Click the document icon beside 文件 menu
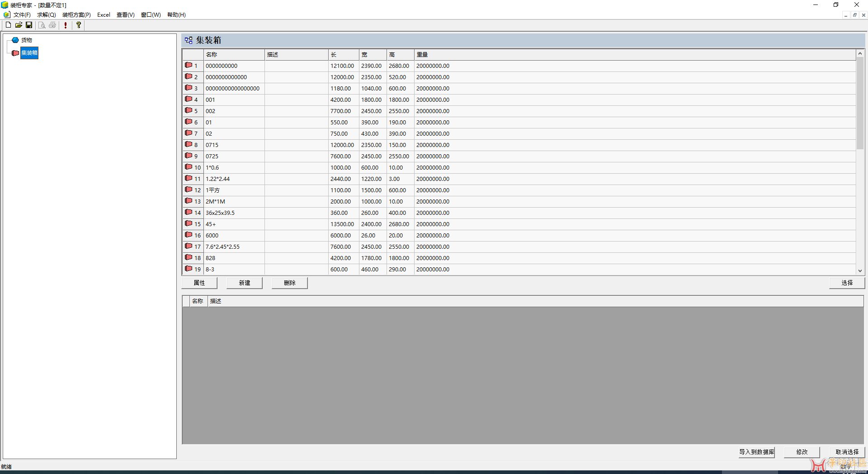This screenshot has height=474, width=868. [x=7, y=15]
